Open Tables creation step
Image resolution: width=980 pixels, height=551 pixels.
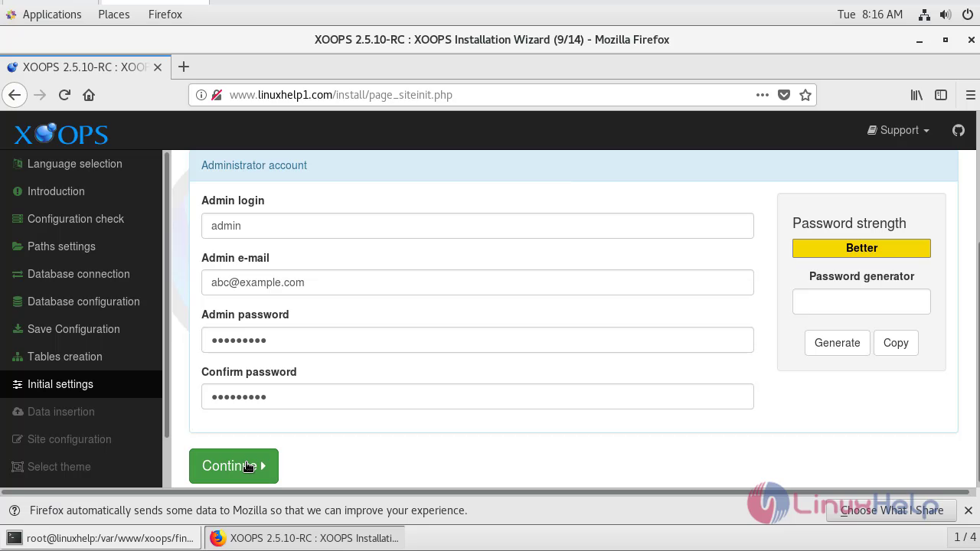[x=65, y=357]
